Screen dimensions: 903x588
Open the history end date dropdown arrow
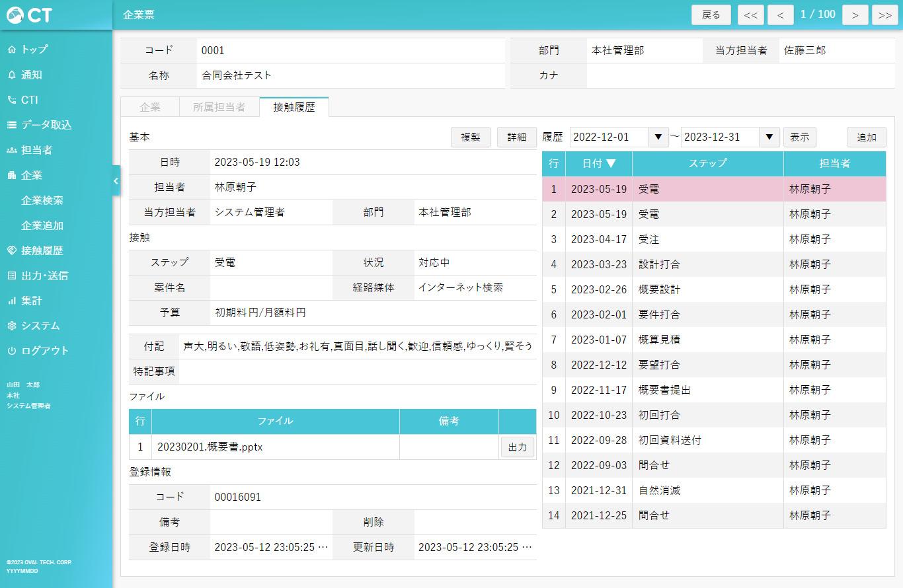coord(768,137)
